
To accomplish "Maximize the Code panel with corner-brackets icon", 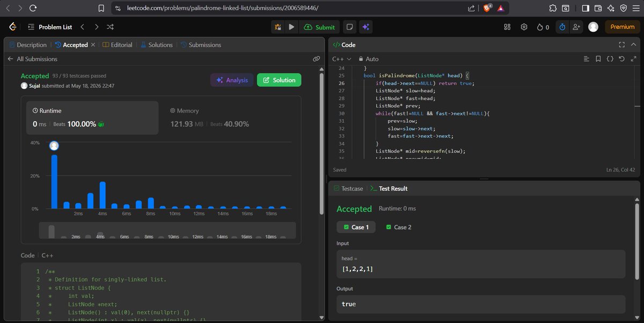I will (x=621, y=45).
